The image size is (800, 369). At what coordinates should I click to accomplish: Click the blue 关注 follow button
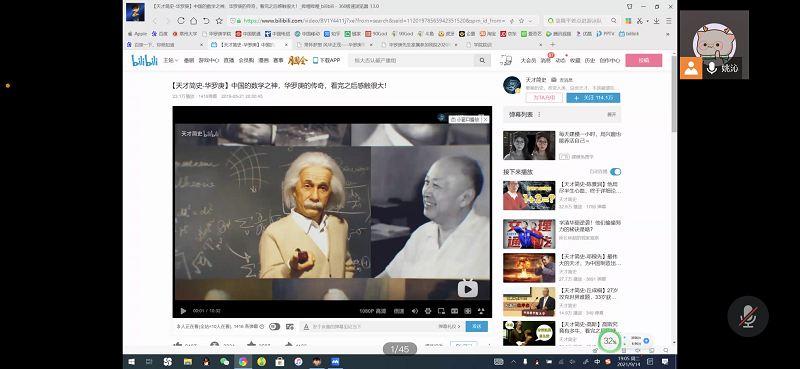593,97
